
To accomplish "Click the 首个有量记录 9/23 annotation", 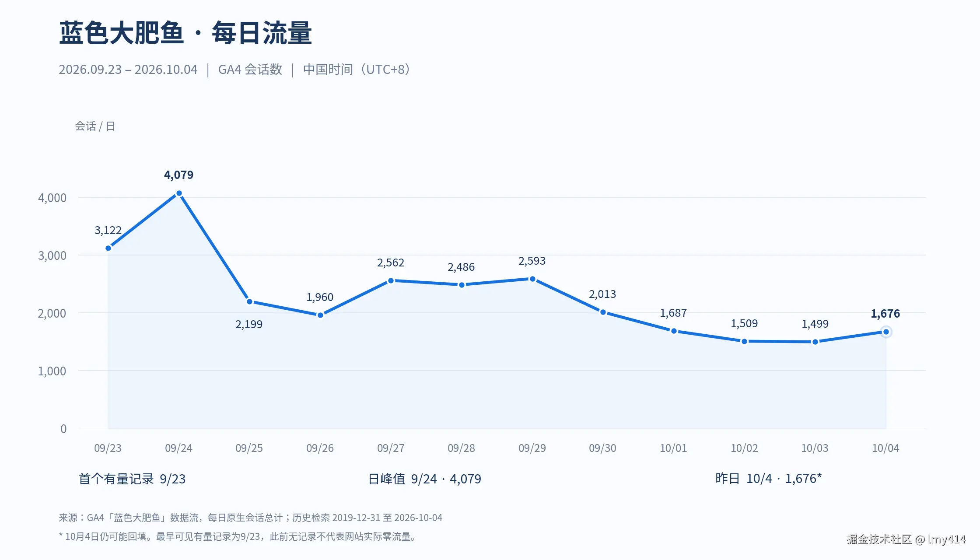I will [132, 479].
